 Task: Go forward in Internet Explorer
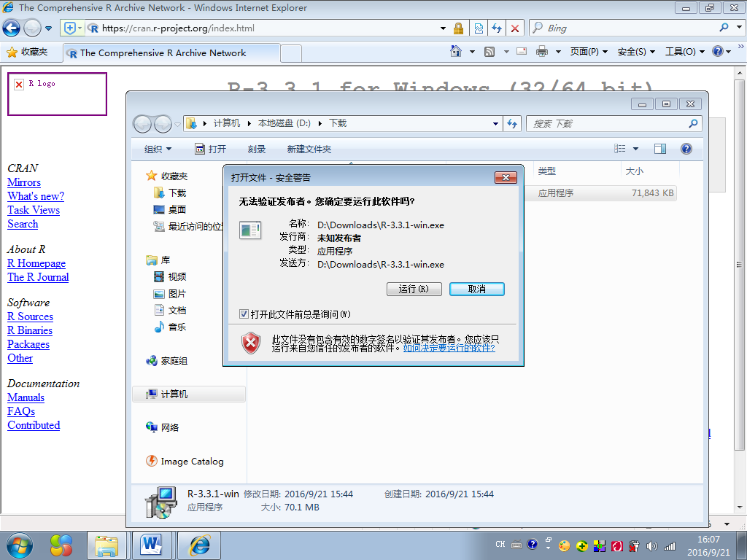pyautogui.click(x=32, y=28)
